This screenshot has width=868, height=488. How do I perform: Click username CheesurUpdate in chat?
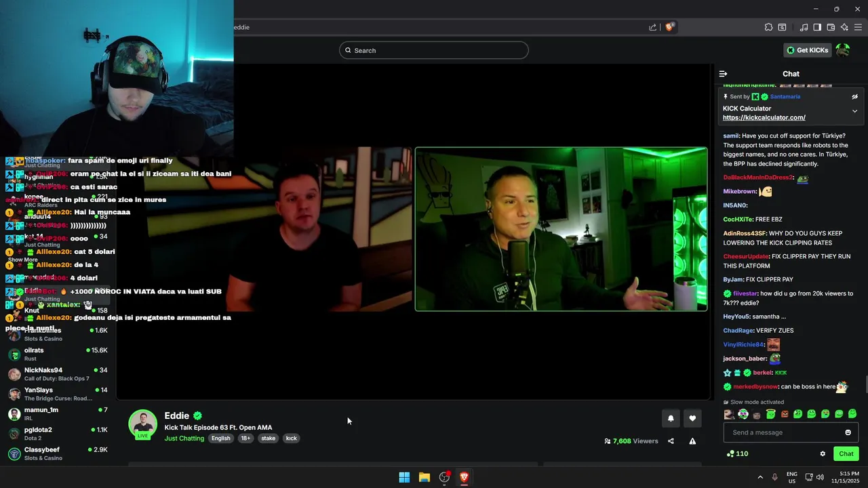[745, 257]
